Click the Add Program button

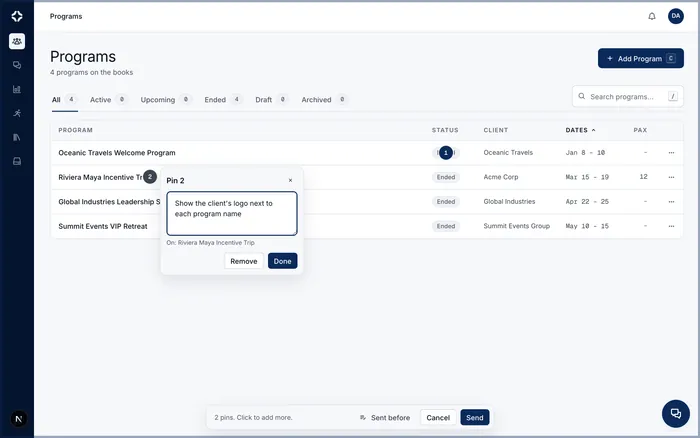641,58
